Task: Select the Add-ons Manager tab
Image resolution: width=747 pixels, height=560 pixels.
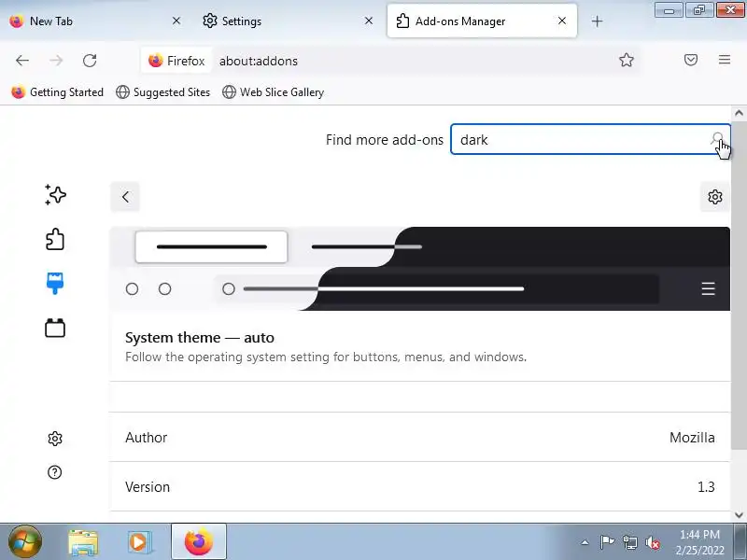Action: [x=482, y=21]
